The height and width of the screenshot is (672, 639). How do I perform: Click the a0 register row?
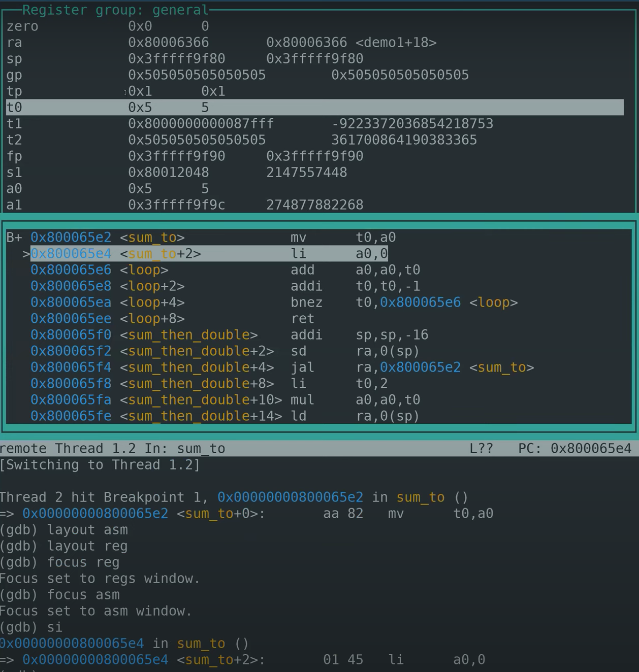[x=315, y=189]
